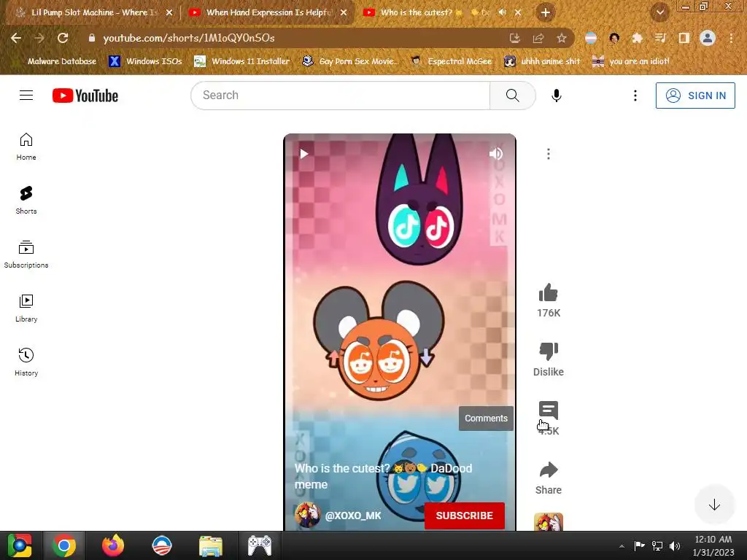The width and height of the screenshot is (747, 560).
Task: Open the taskbar clock showing 12:10 AM
Action: click(713, 545)
